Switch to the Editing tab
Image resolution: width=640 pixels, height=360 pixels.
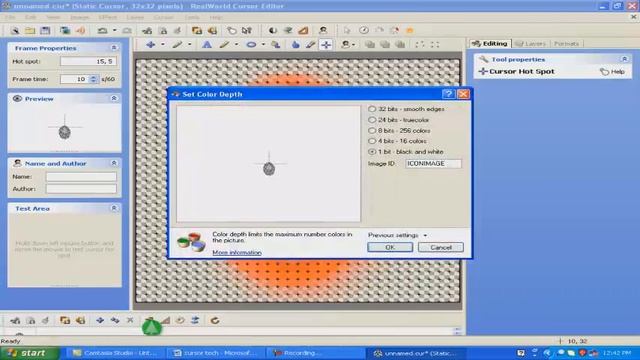[x=490, y=44]
